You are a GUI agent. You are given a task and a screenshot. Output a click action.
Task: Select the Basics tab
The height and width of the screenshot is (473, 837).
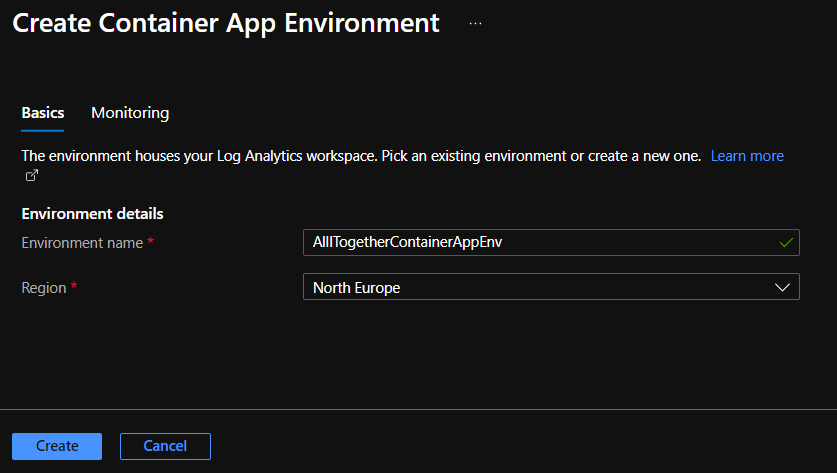(x=43, y=113)
